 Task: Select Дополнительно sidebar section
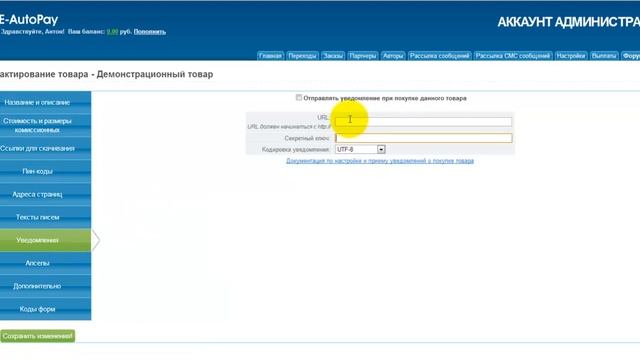click(x=45, y=286)
